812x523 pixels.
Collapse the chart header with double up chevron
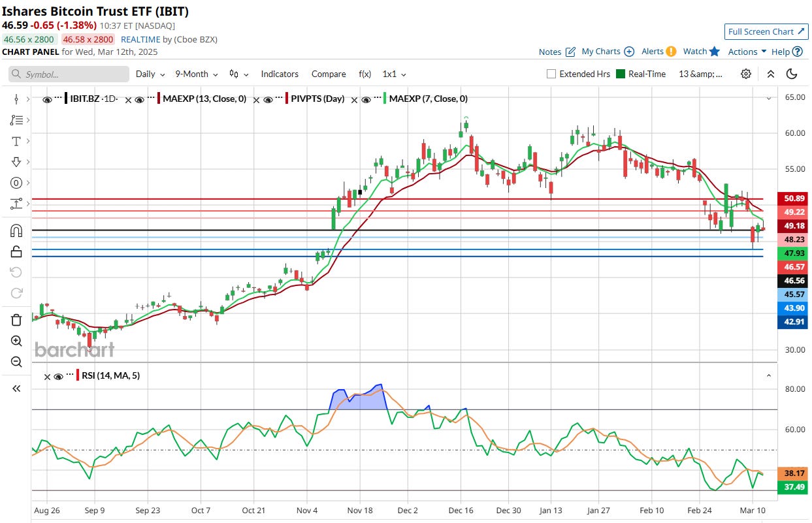click(x=771, y=74)
